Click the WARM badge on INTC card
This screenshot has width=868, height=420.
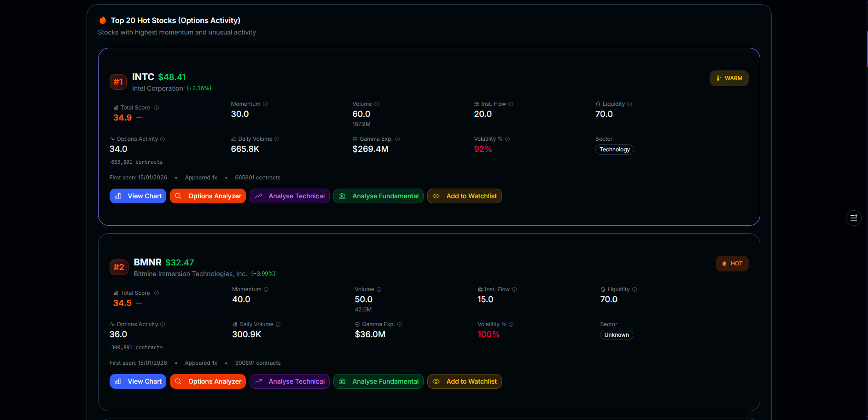pyautogui.click(x=729, y=78)
